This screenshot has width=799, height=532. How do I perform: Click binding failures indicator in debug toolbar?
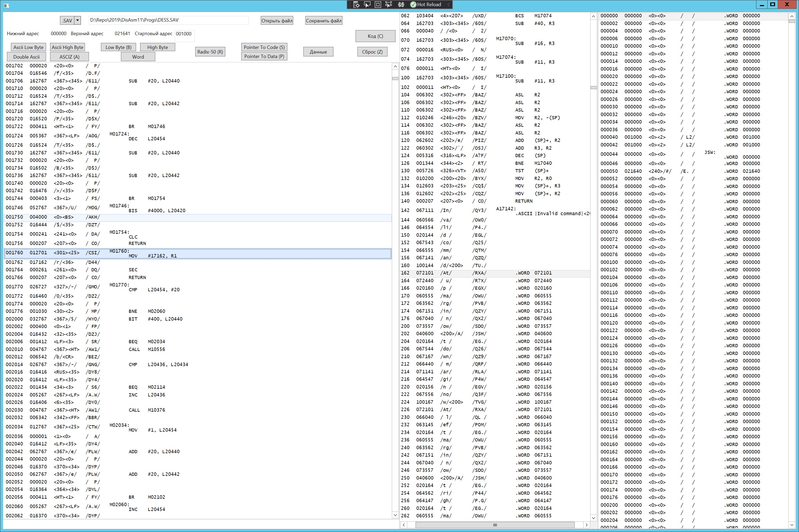401,5
